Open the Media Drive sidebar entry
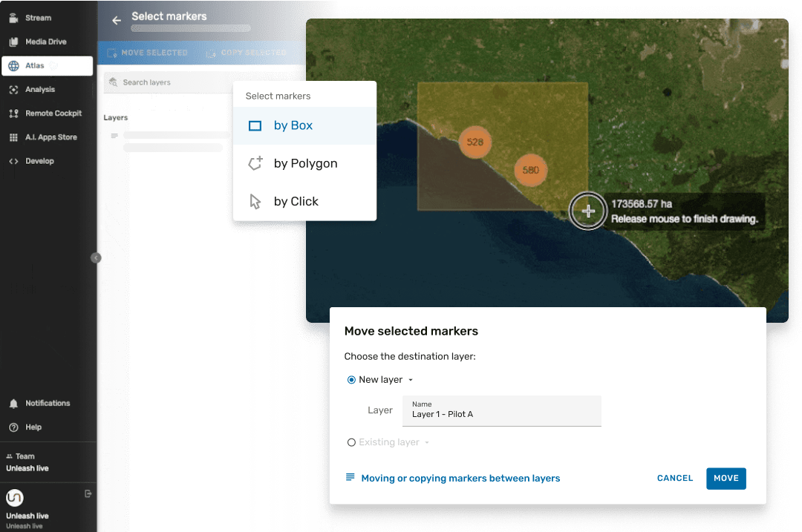 click(13, 42)
